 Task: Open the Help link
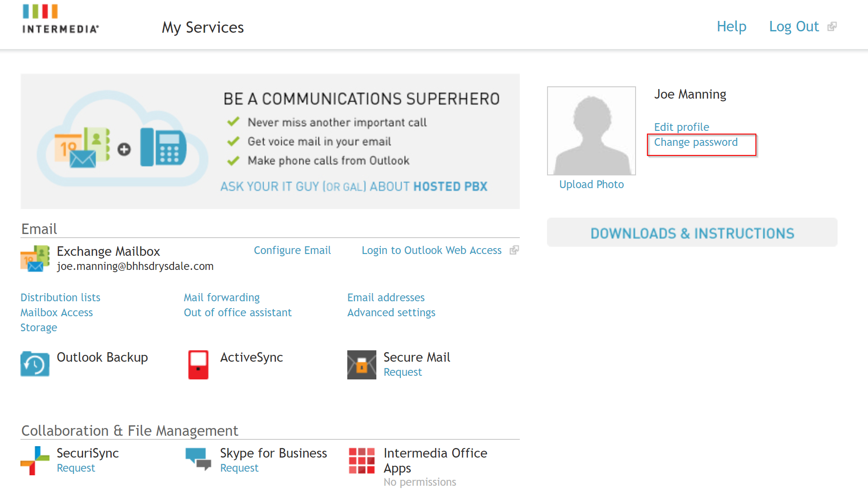(731, 26)
